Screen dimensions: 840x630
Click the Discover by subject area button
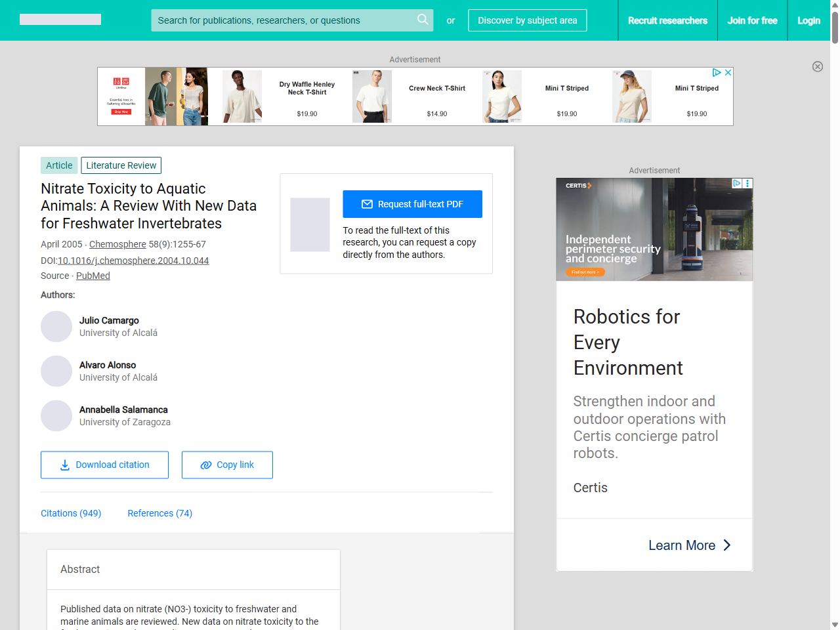click(527, 20)
